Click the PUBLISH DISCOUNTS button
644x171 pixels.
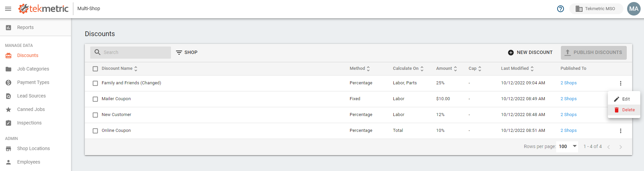(594, 53)
